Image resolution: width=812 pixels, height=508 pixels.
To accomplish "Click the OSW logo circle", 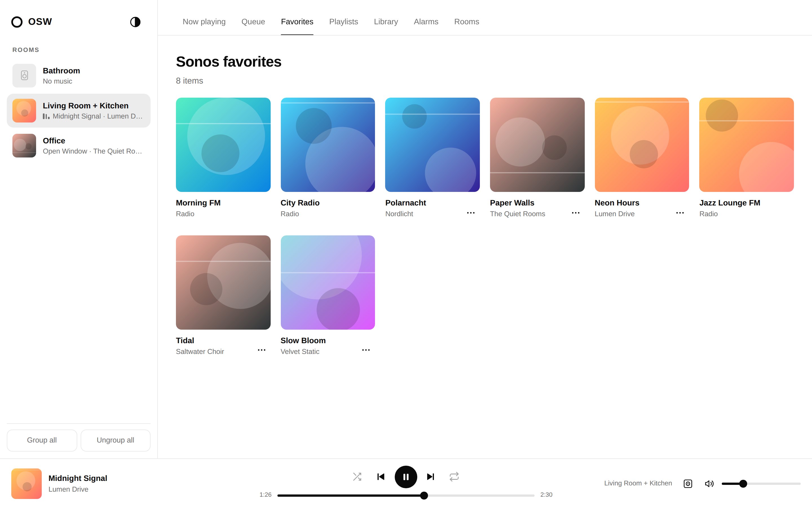I will tap(17, 22).
